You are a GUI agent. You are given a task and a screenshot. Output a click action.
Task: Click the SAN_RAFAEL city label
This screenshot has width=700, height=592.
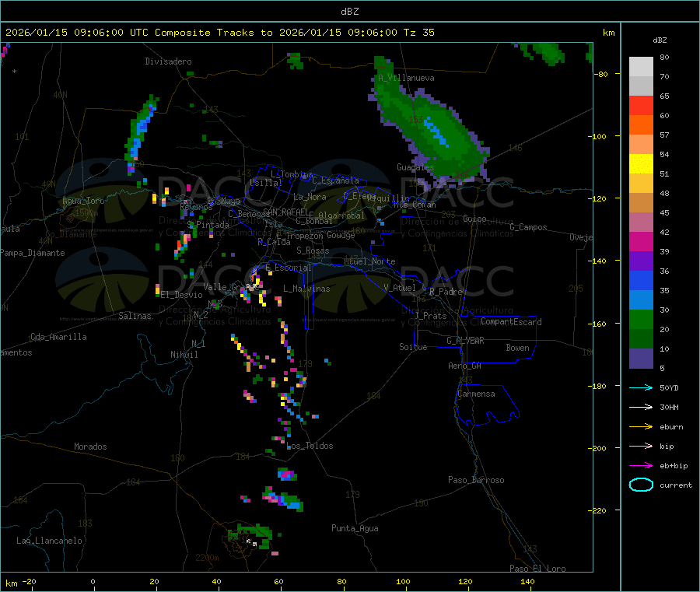pyautogui.click(x=285, y=212)
